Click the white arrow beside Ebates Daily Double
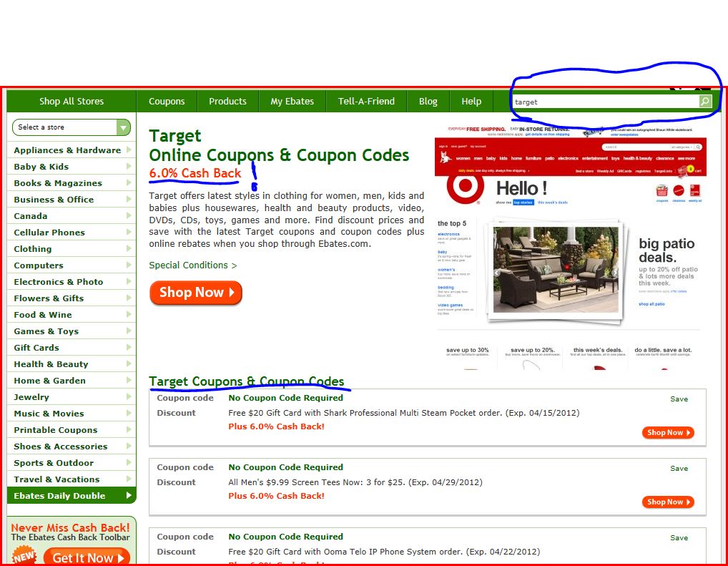The height and width of the screenshot is (566, 728). (129, 495)
